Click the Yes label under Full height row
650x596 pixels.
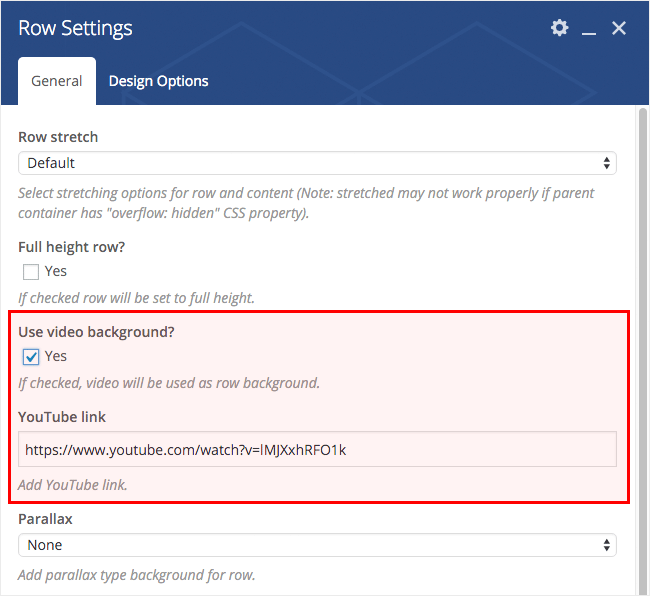pos(56,271)
